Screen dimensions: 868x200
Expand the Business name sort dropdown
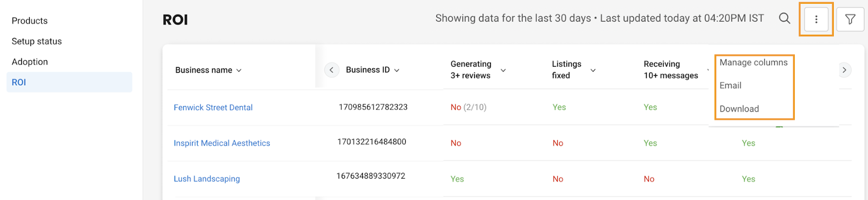[x=239, y=70]
